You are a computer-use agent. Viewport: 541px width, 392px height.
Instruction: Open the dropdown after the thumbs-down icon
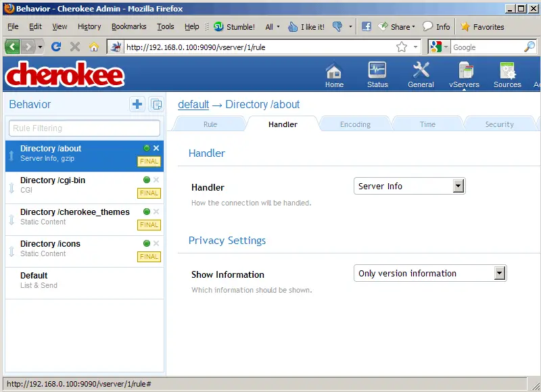350,26
